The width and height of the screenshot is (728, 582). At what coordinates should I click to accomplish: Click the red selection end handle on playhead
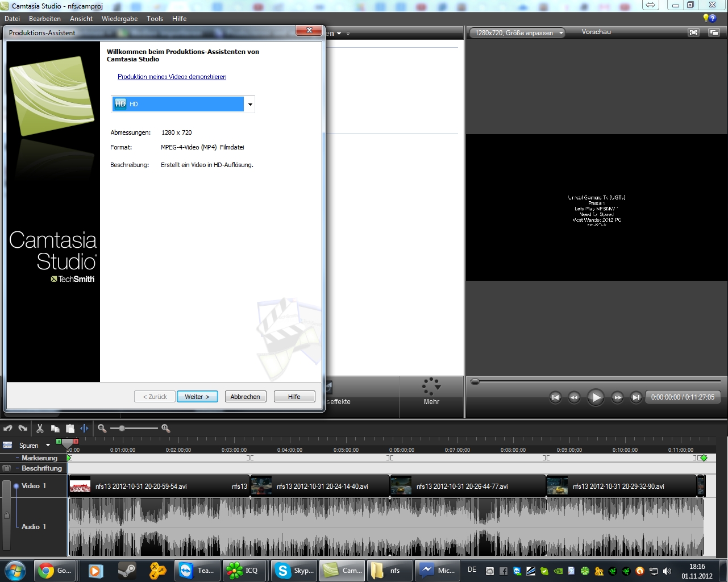76,441
